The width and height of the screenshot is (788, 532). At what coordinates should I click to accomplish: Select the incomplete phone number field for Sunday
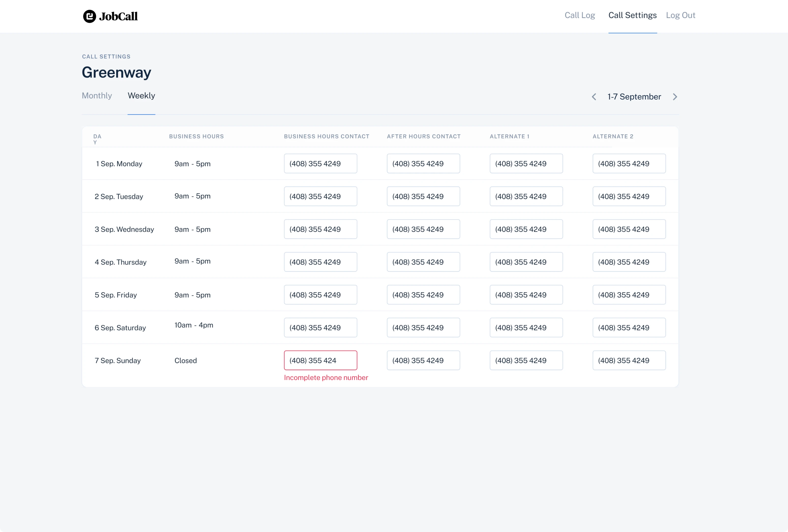coord(320,360)
